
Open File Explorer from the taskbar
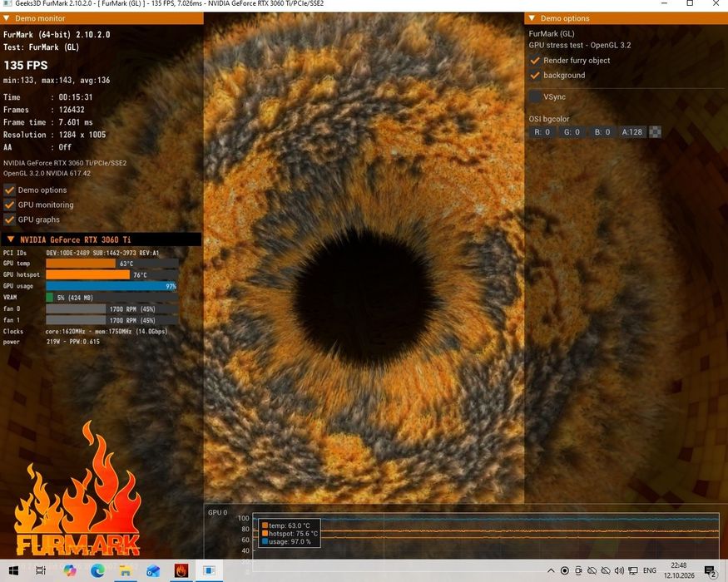coord(126,570)
